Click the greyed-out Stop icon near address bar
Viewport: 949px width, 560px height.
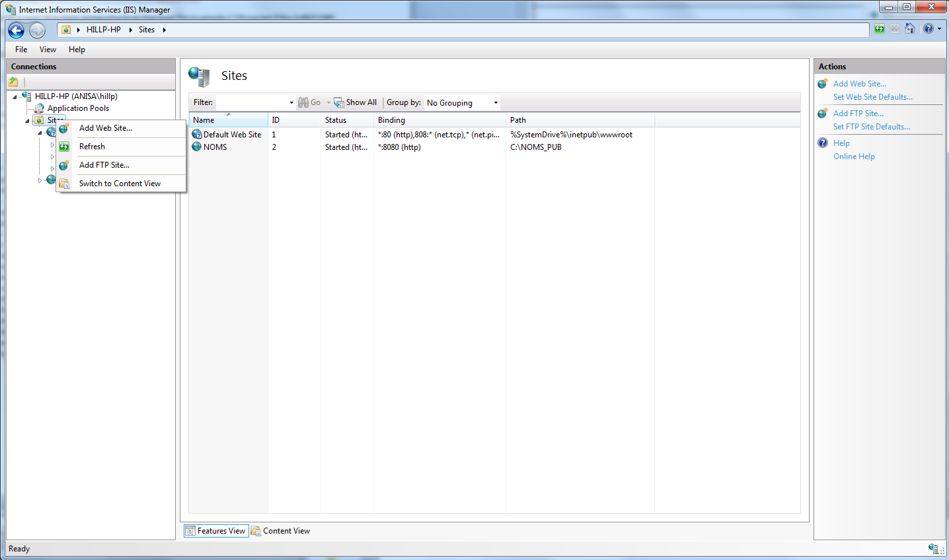click(894, 28)
